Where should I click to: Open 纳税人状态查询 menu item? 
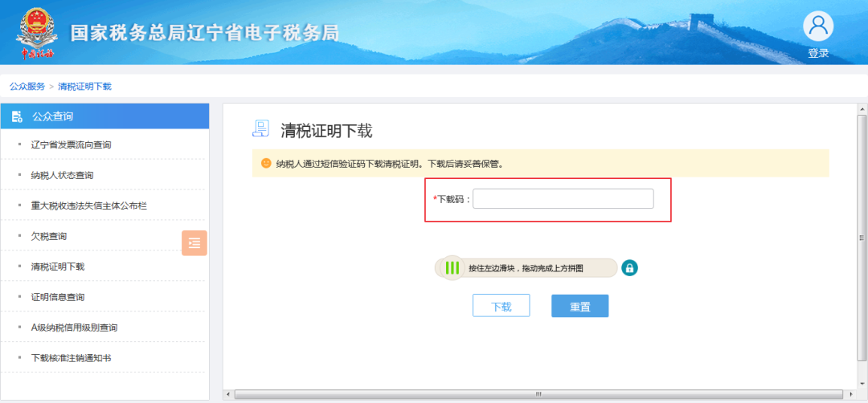(x=63, y=175)
